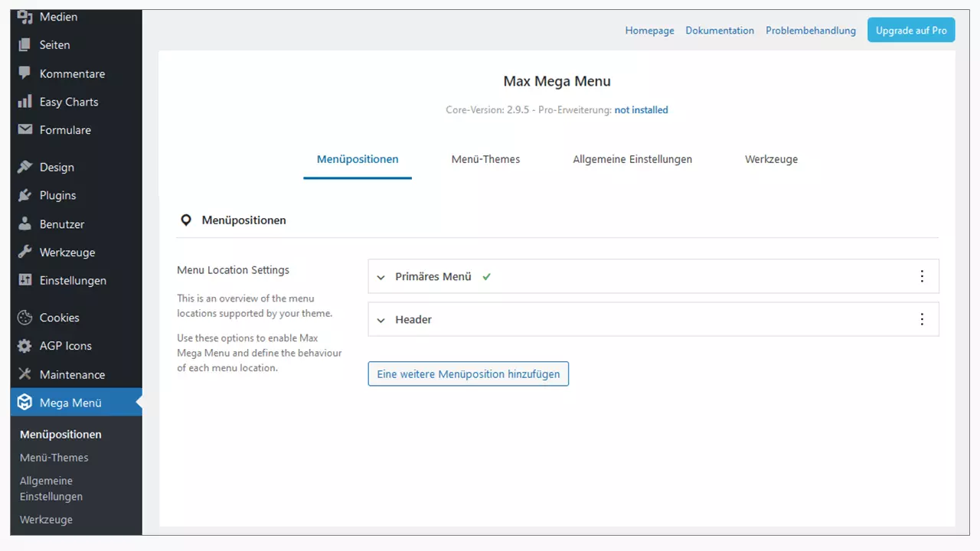Open Einstellungen in the sidebar
The height and width of the screenshot is (551, 980).
(x=73, y=280)
